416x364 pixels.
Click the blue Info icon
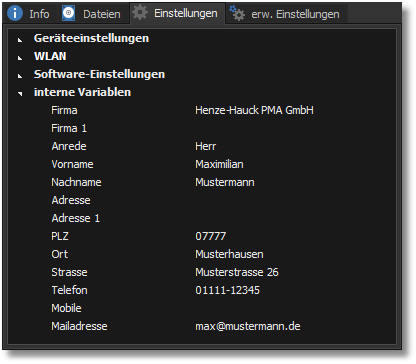(15, 13)
